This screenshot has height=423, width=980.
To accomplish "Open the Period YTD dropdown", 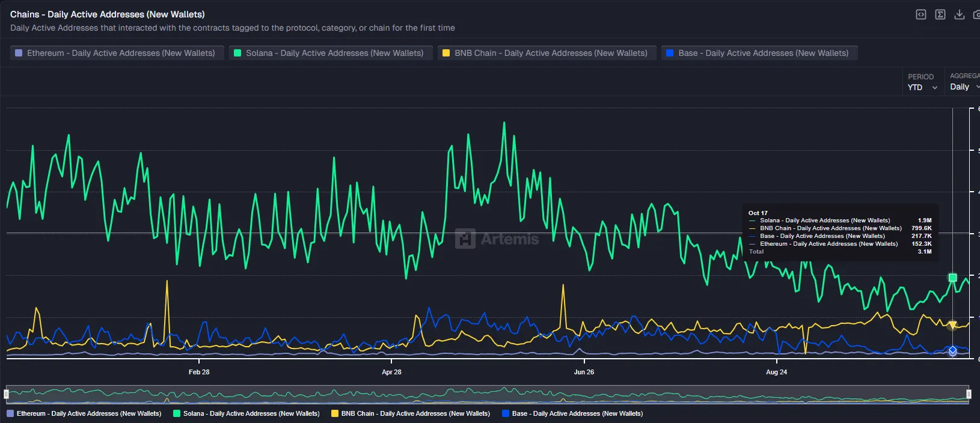I will [922, 87].
